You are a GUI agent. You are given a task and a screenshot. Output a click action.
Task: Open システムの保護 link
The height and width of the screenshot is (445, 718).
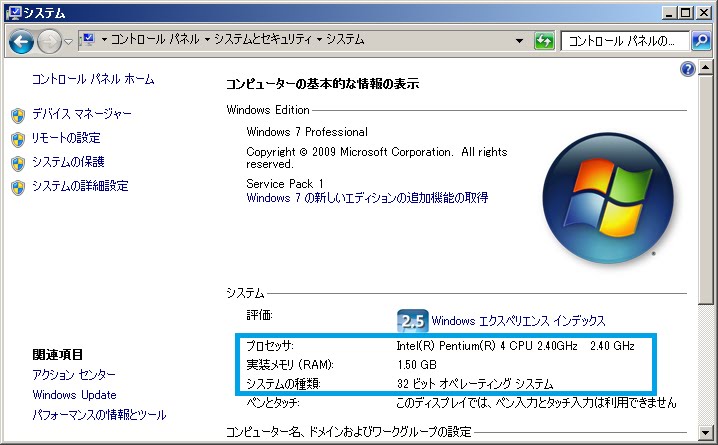tap(68, 162)
